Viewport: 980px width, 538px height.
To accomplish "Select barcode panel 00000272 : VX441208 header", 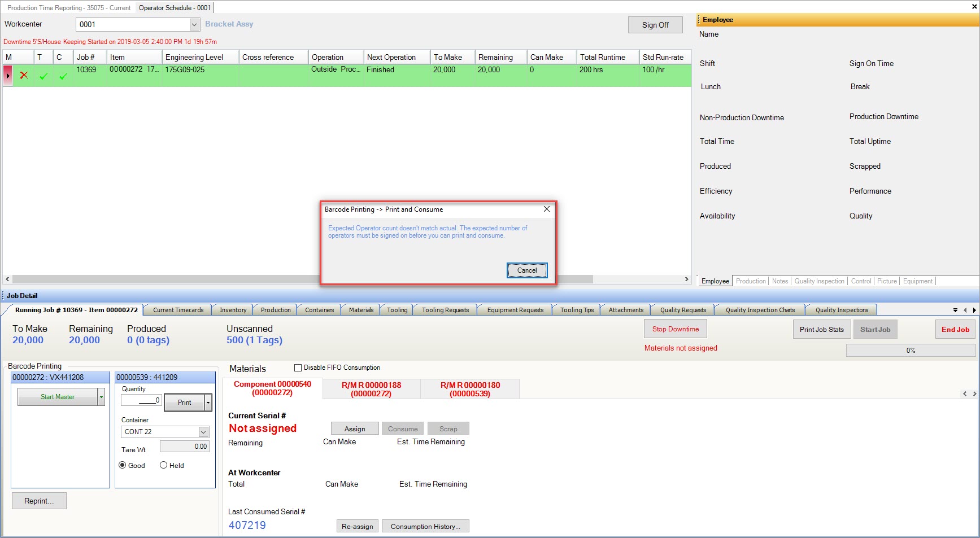I will 60,377.
